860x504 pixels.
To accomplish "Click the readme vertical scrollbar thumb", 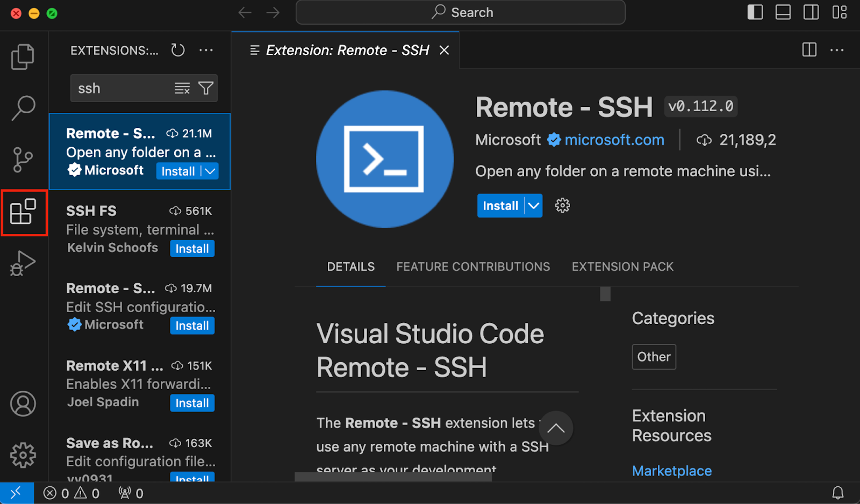I will [x=605, y=294].
